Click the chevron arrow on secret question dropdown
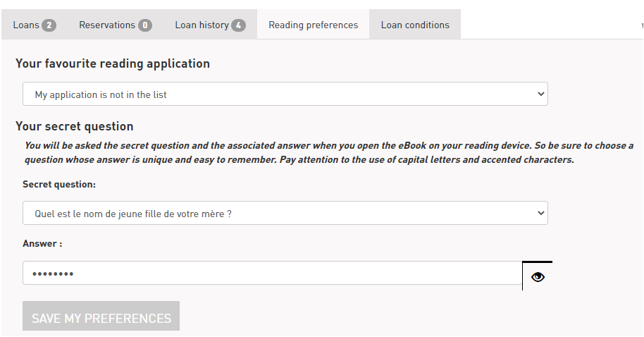The height and width of the screenshot is (337, 644). [540, 213]
